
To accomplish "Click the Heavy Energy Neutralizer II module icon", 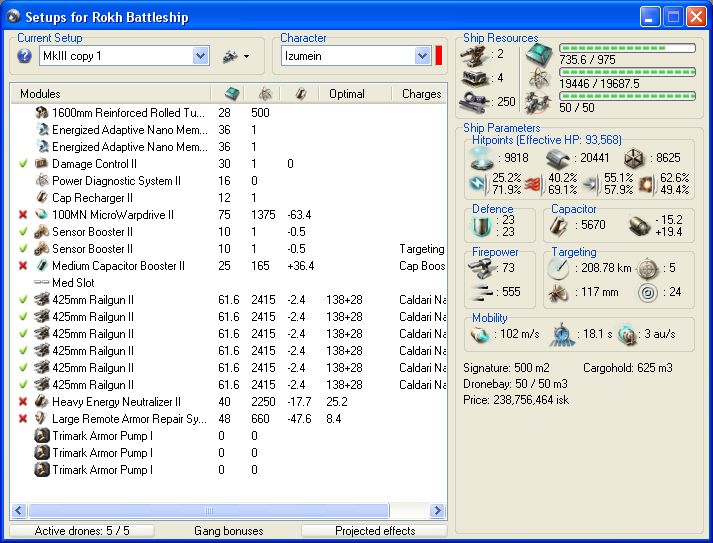I will (42, 402).
